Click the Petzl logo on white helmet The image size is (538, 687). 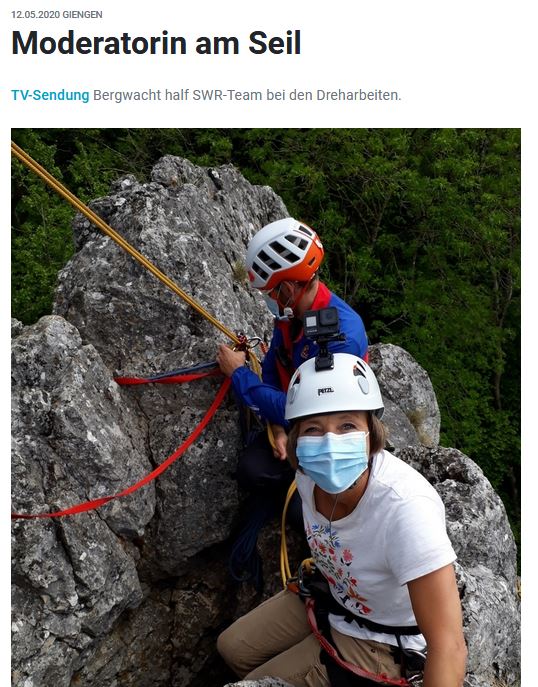click(326, 391)
